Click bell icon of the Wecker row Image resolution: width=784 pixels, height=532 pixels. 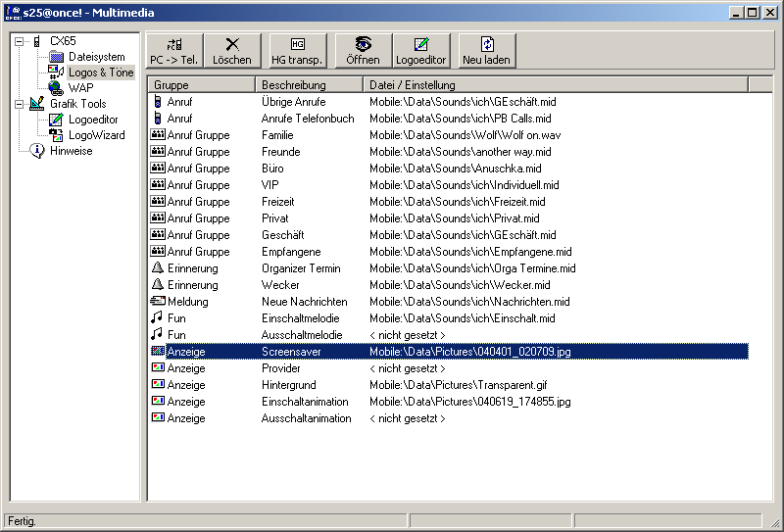[x=158, y=284]
